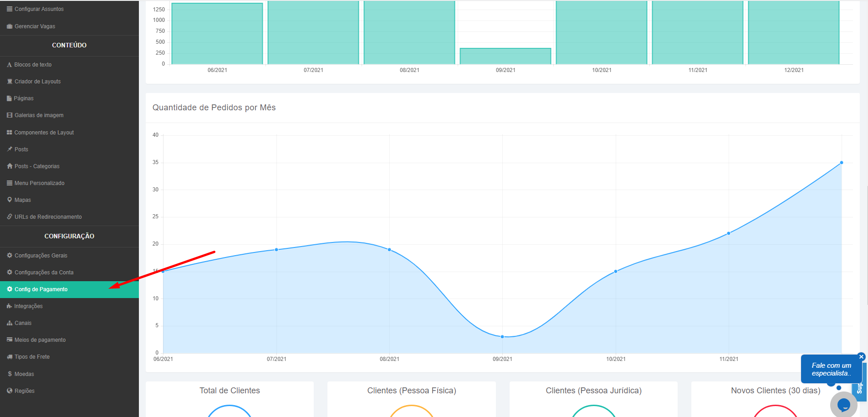The image size is (868, 417).
Task: Click the Páginas file icon
Action: click(x=9, y=98)
